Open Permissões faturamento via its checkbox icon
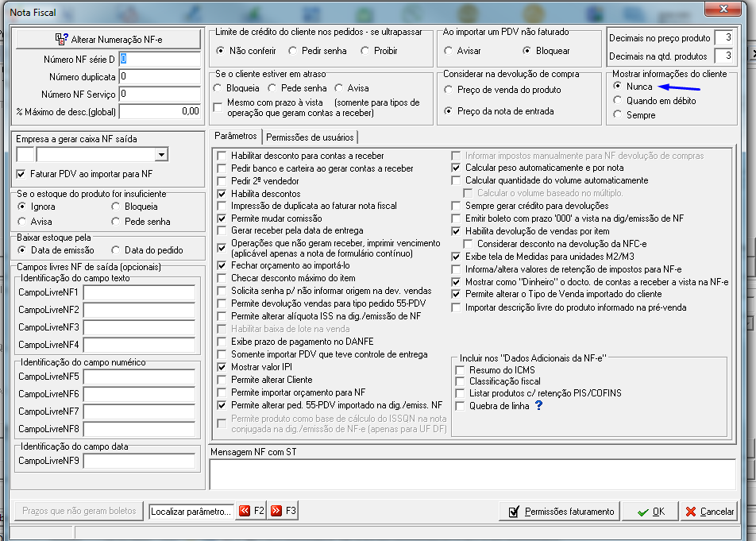Viewport: 756px width, 541px height. pos(514,512)
